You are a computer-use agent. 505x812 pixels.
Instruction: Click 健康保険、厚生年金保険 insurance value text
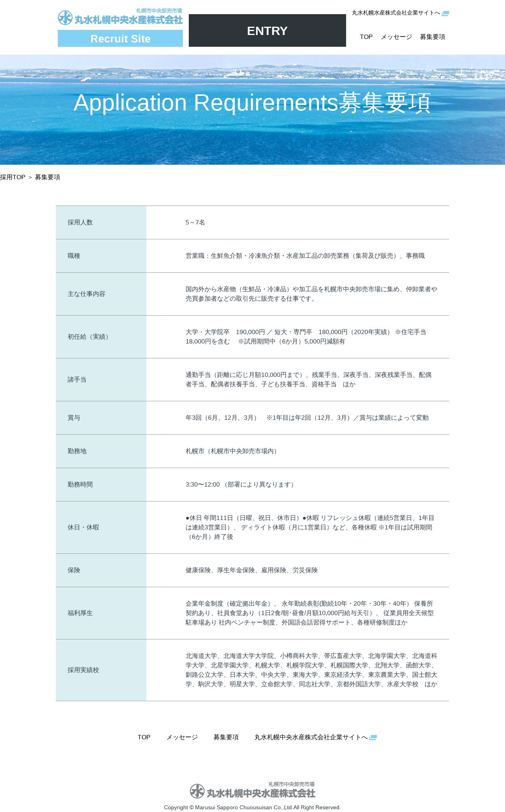point(252,570)
